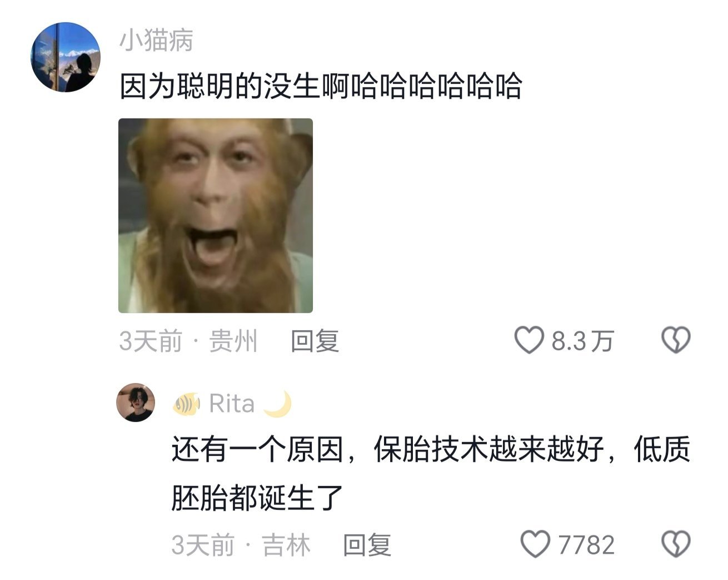728x580 pixels.
Task: Click 回复 under 小猫病's comment
Action: [315, 340]
